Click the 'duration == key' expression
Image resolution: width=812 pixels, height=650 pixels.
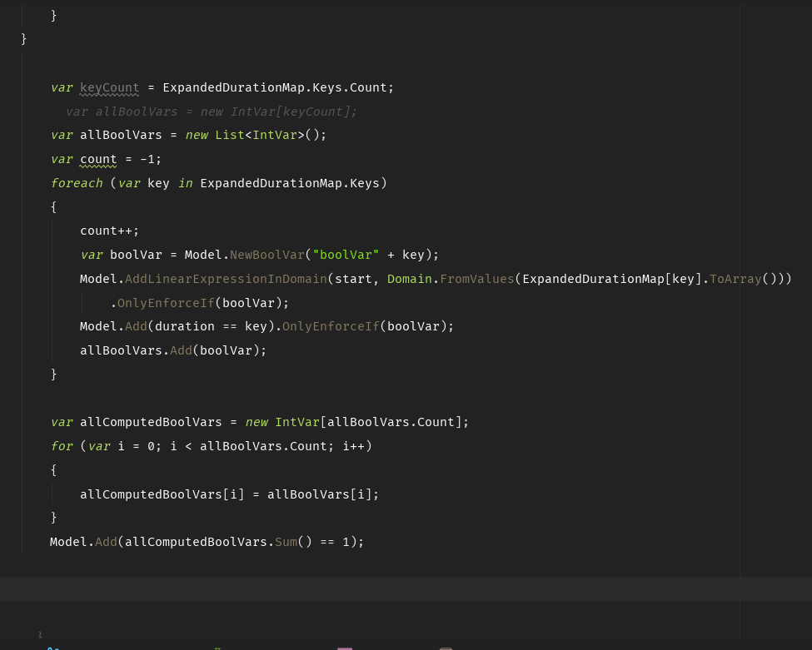click(x=211, y=326)
